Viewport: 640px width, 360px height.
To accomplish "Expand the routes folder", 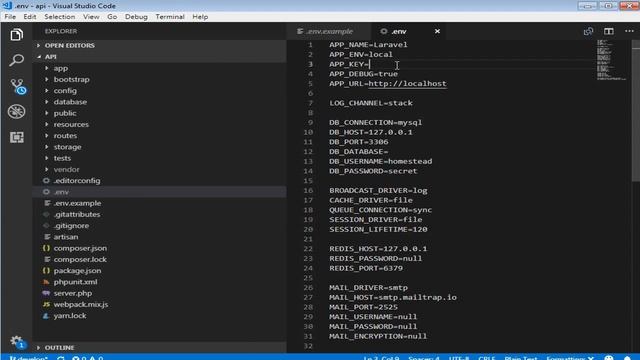I will pos(159,136).
